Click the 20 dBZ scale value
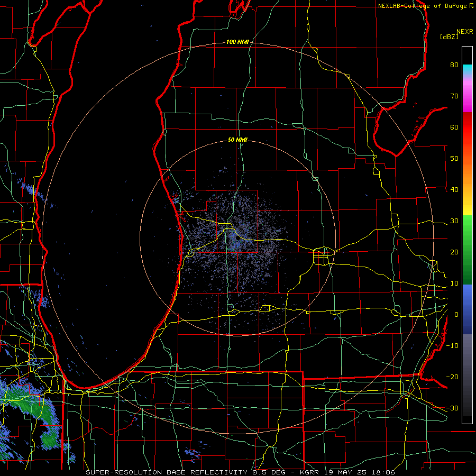The width and height of the screenshot is (476, 476). (454, 252)
